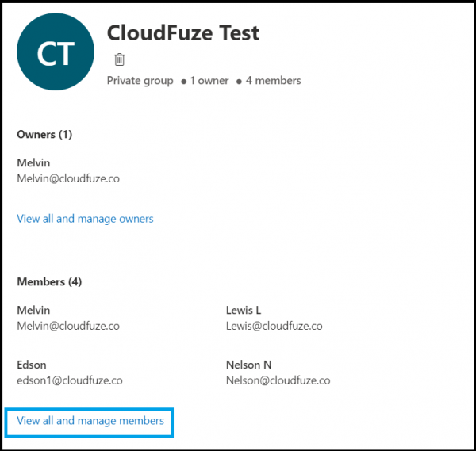Click the 1 owner count text
The height and width of the screenshot is (451, 476).
click(x=209, y=81)
